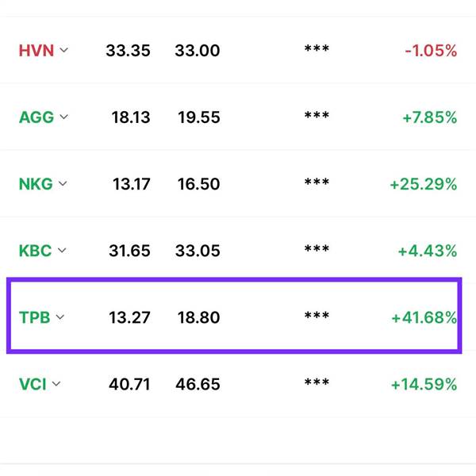476x476 pixels.
Task: Expand the TPB stock chevron
Action: pyautogui.click(x=60, y=317)
